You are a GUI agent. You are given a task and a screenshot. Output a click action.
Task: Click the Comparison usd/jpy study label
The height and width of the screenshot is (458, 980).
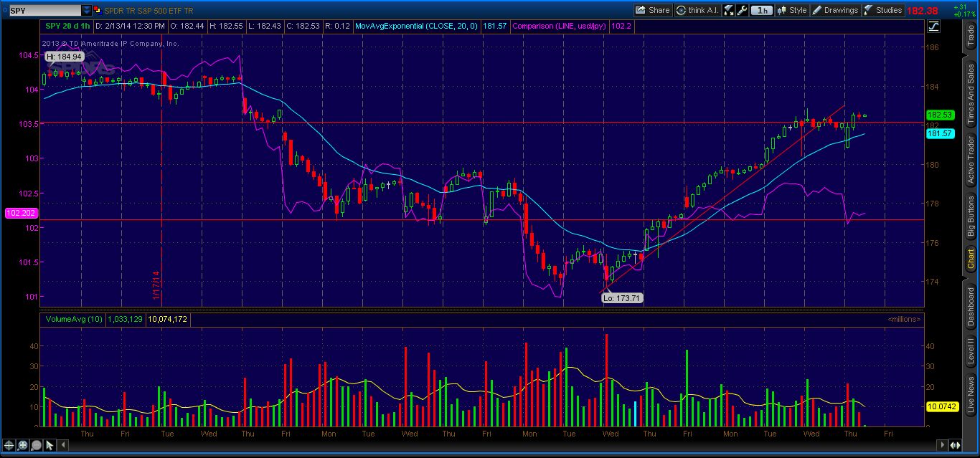(x=560, y=26)
